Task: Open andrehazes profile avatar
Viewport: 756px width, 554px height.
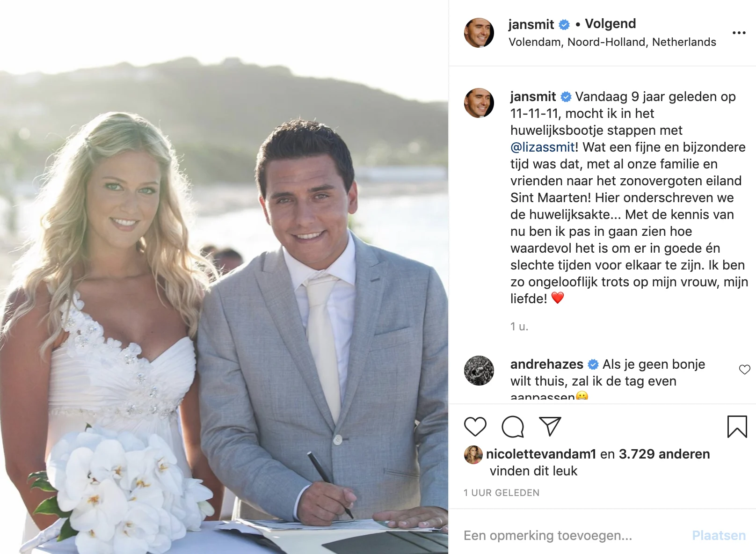Action: [479, 371]
